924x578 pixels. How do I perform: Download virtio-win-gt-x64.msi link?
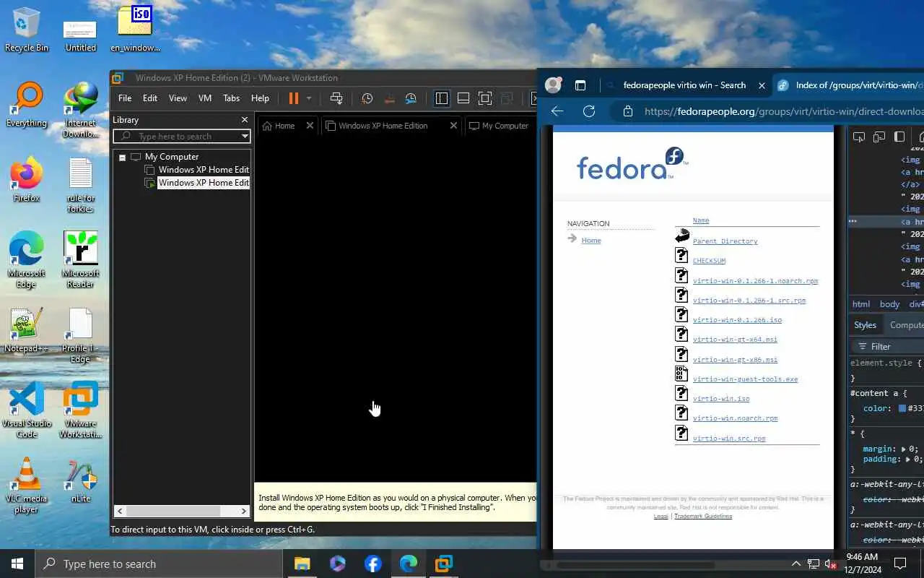tap(735, 340)
